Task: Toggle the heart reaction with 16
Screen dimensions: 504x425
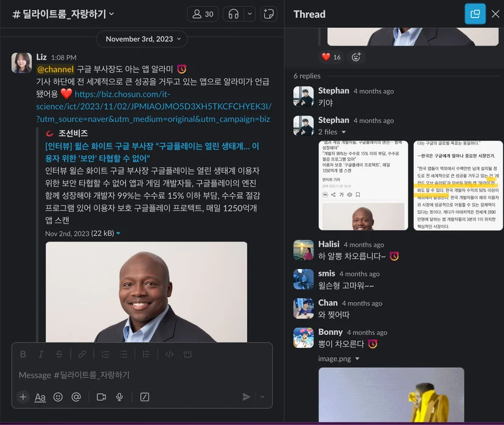Action: (331, 57)
